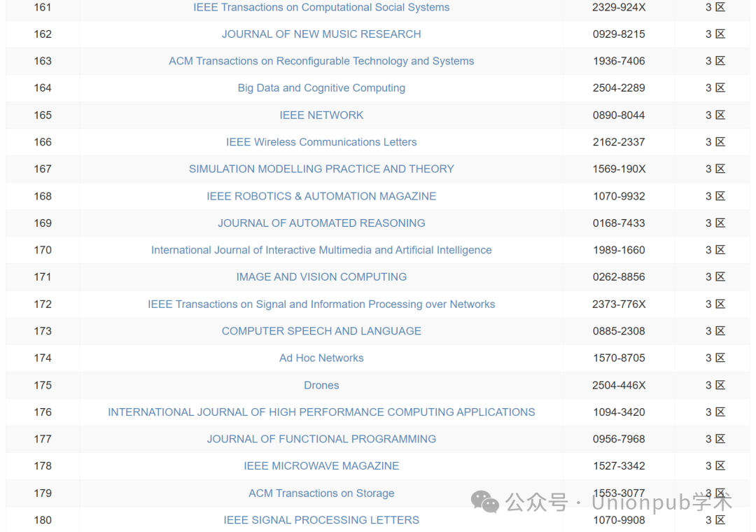Select ISSN 1569-190X cell

[619, 169]
